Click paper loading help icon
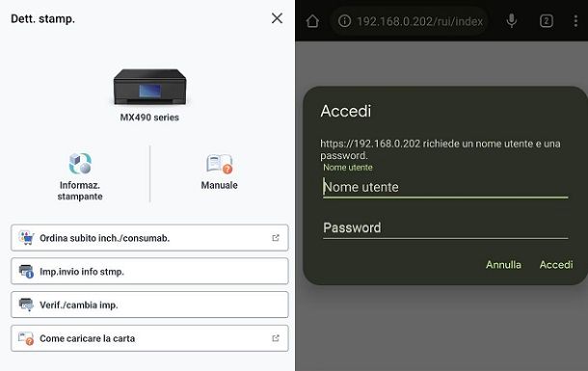The image size is (588, 371). click(26, 338)
